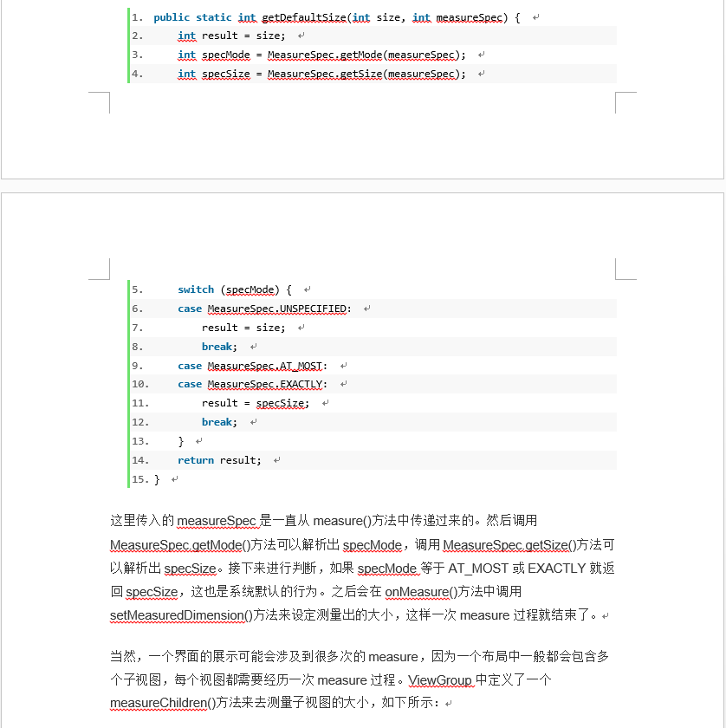Click the closing brace on line 15
The image size is (726, 728).
[157, 479]
